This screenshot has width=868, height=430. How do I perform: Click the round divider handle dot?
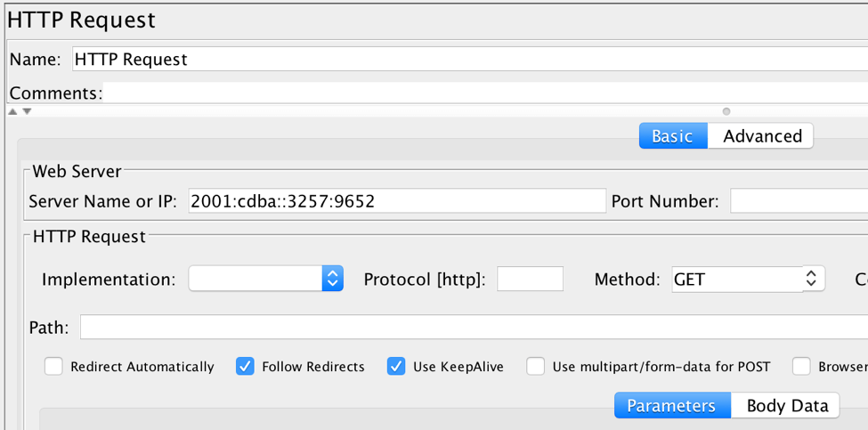(726, 112)
